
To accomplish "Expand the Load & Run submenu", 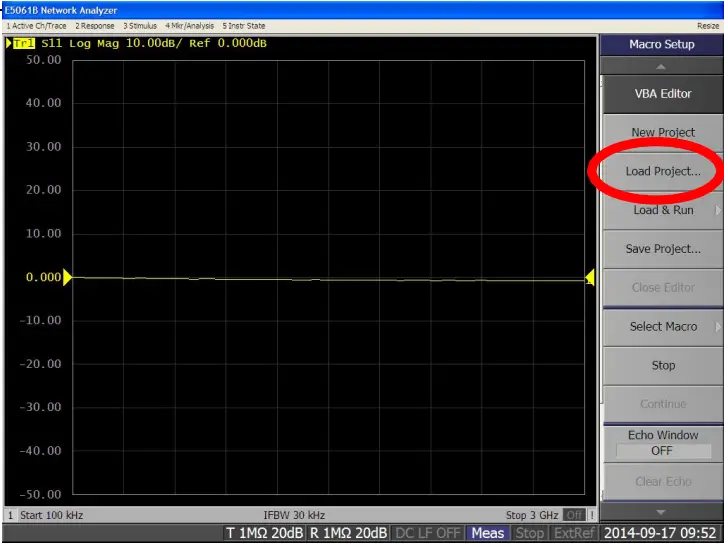I will (x=663, y=210).
